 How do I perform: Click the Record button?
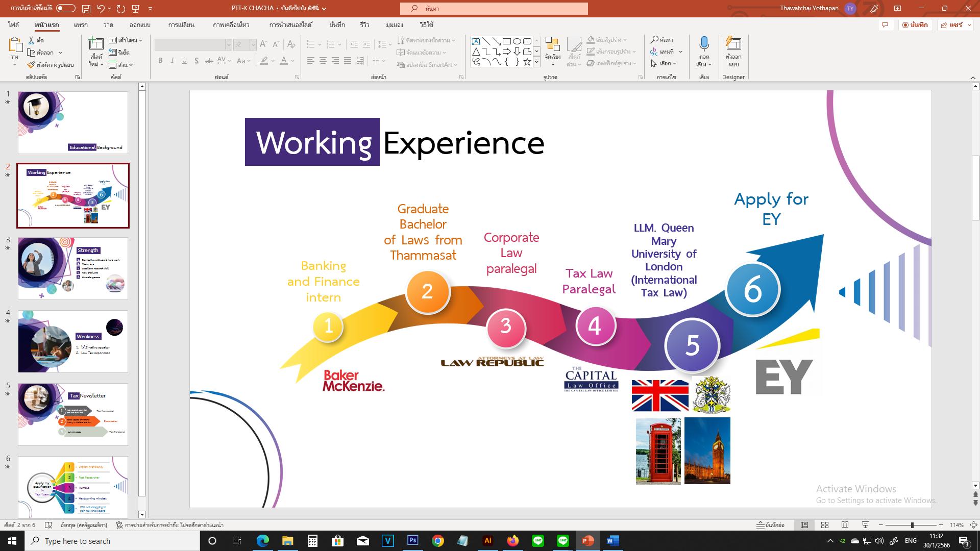[915, 25]
